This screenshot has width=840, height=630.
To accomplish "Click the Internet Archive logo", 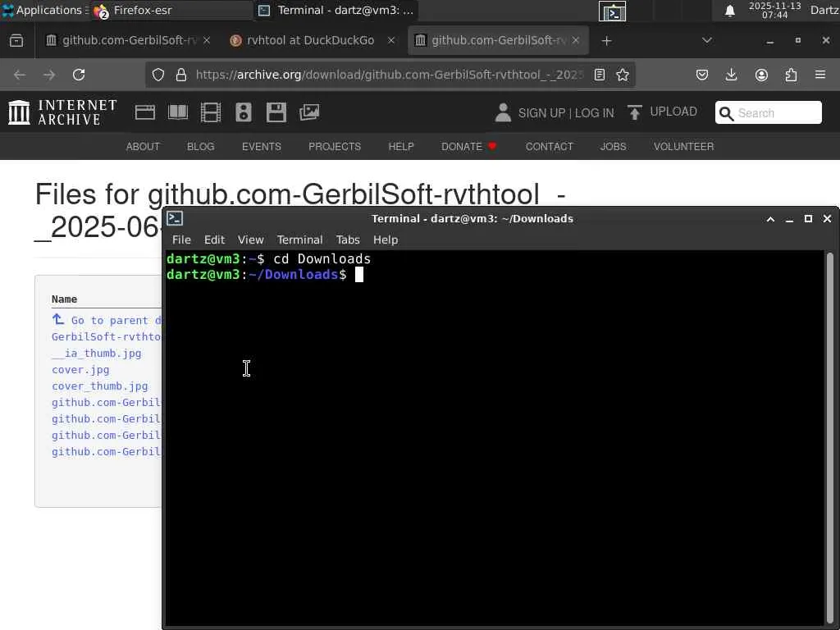I will 62,112.
